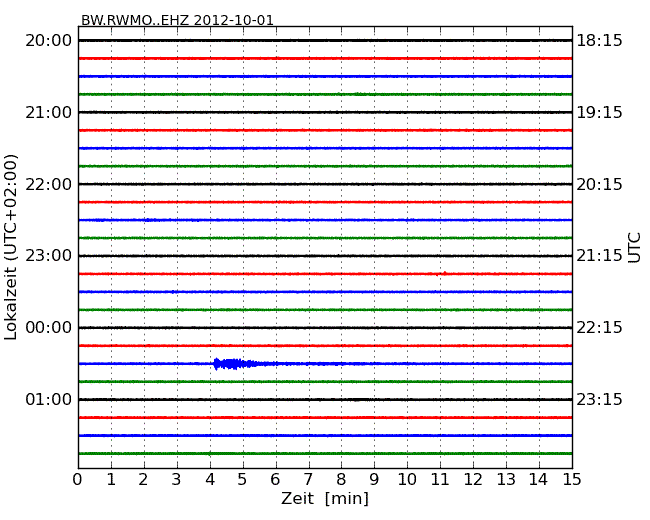Image resolution: width=650 pixels, height=520 pixels.
Task: Click the 01:00 local time label
Action: tap(49, 399)
